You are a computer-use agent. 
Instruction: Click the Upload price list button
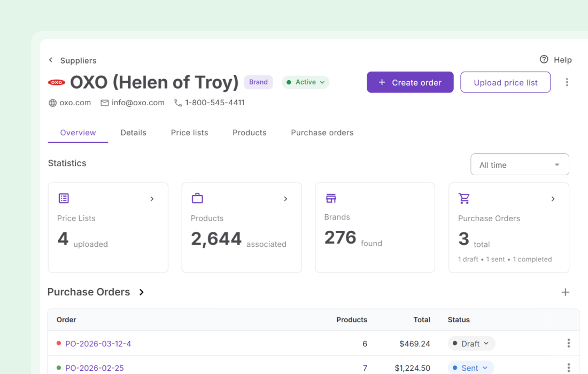click(x=505, y=82)
